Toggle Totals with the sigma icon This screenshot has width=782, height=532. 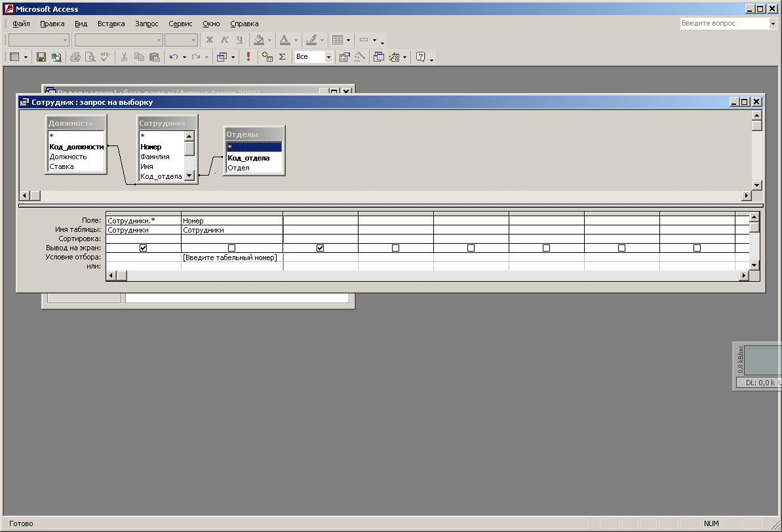(283, 57)
